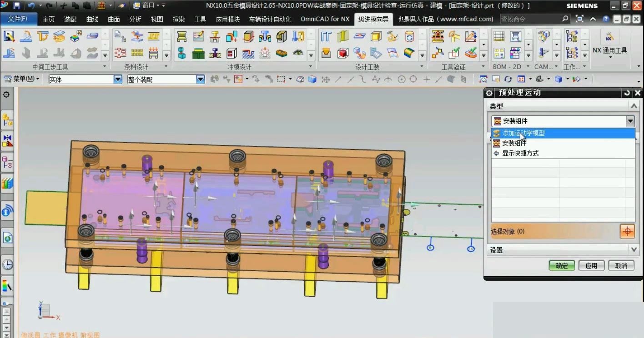Open the 车辆设计自动化 tab
Image resolution: width=644 pixels, height=338 pixels.
click(270, 19)
